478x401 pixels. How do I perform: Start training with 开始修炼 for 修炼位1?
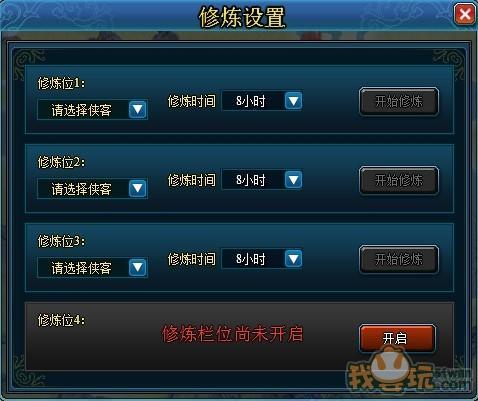click(399, 101)
